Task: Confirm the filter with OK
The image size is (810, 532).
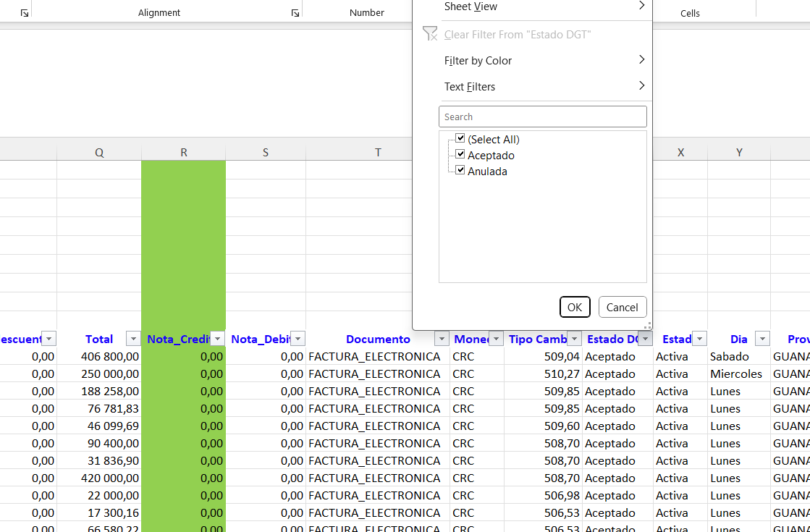Action: tap(575, 307)
